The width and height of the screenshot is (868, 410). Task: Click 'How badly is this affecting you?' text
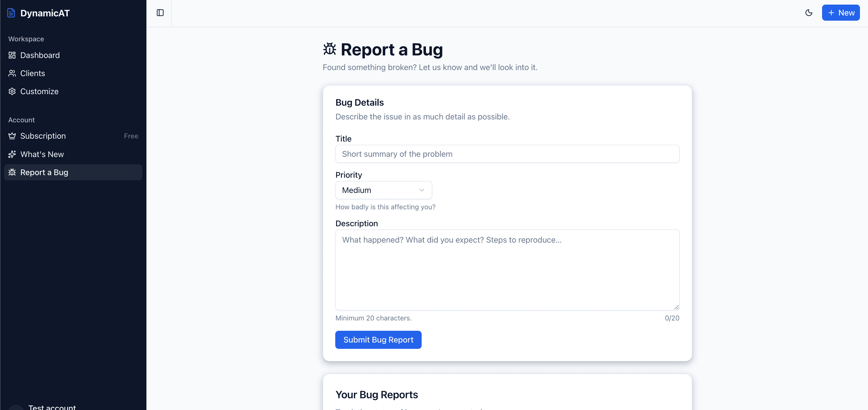pyautogui.click(x=385, y=207)
